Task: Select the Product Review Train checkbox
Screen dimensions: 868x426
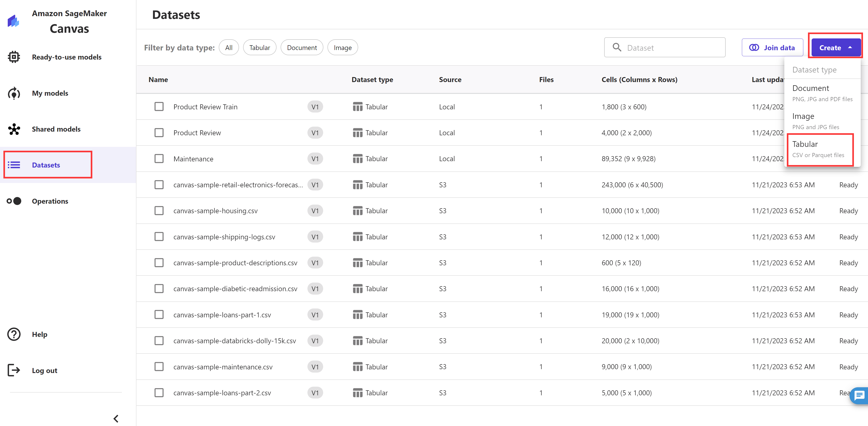Action: (159, 107)
